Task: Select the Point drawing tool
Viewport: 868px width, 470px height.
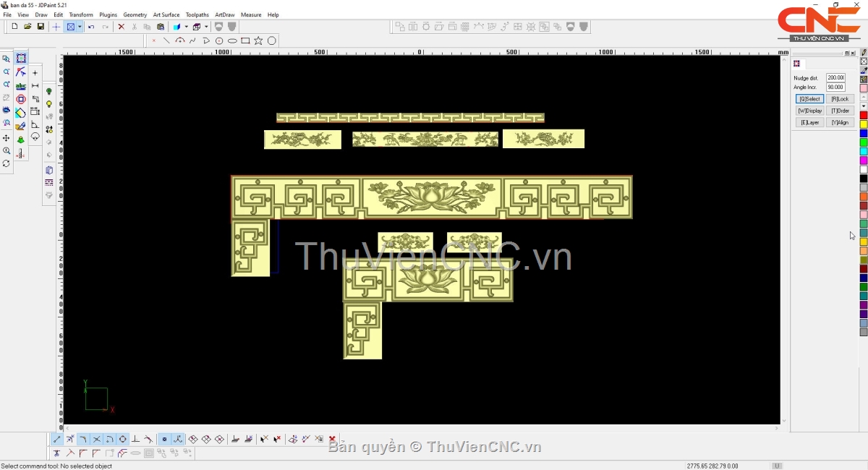Action: coord(153,40)
